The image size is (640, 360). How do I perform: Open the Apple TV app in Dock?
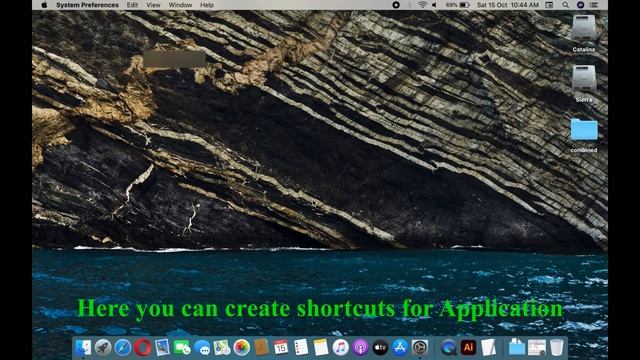click(380, 348)
